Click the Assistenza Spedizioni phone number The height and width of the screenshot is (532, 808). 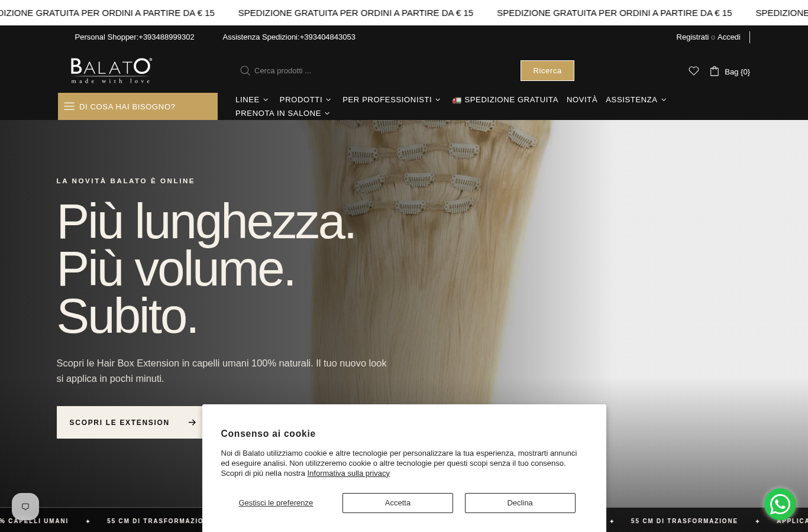point(328,37)
